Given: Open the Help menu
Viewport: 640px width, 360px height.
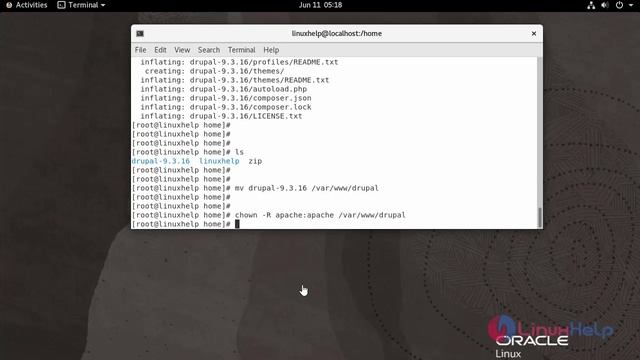Looking at the screenshot, I should pos(271,50).
